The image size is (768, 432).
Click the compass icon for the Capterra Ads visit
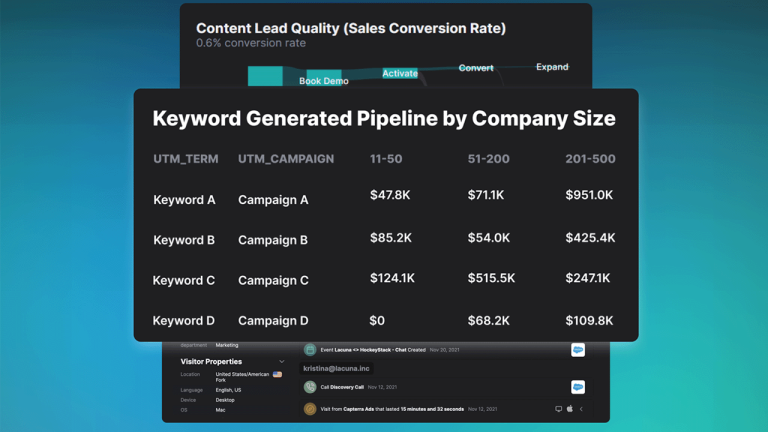tap(310, 408)
